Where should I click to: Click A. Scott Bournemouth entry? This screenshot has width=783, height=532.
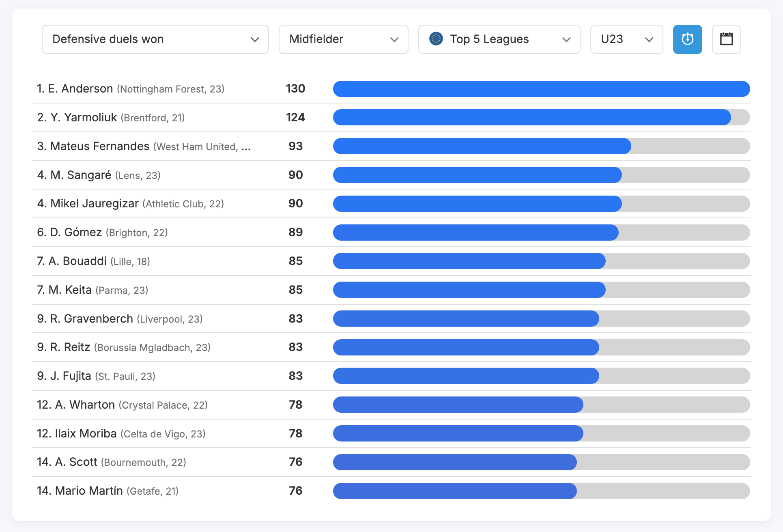coord(77,462)
